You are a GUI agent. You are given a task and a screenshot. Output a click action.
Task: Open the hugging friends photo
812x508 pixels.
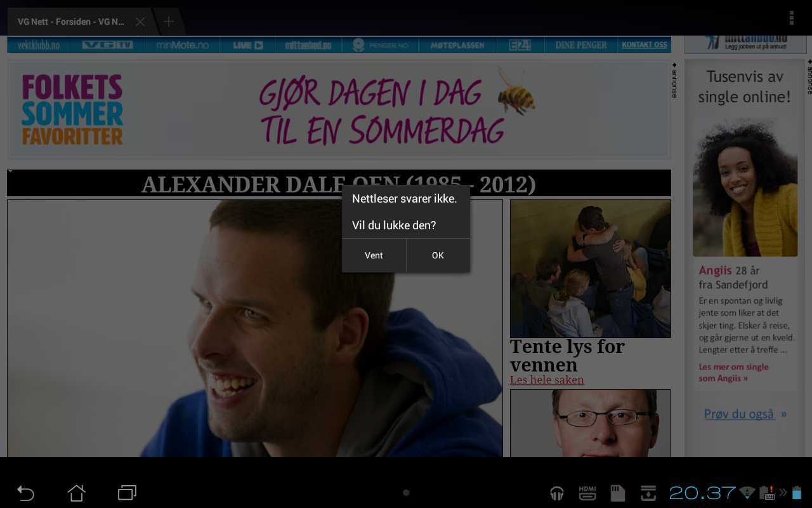click(x=591, y=269)
